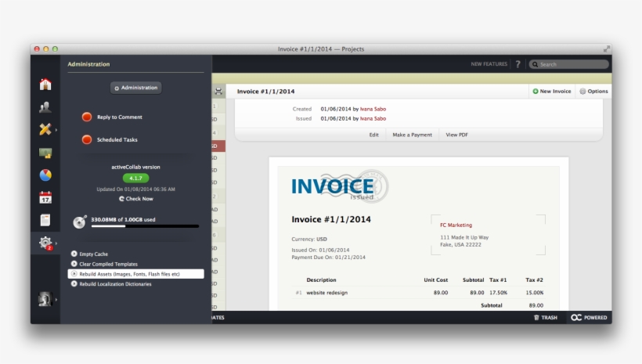The width and height of the screenshot is (642, 364).
Task: Click the printer icon beside invoice title
Action: click(218, 92)
